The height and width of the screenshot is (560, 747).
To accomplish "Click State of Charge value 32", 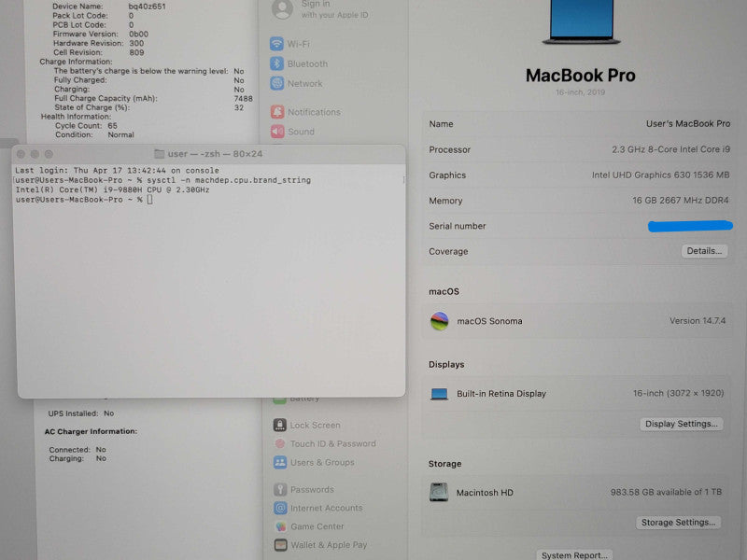I will [x=239, y=107].
